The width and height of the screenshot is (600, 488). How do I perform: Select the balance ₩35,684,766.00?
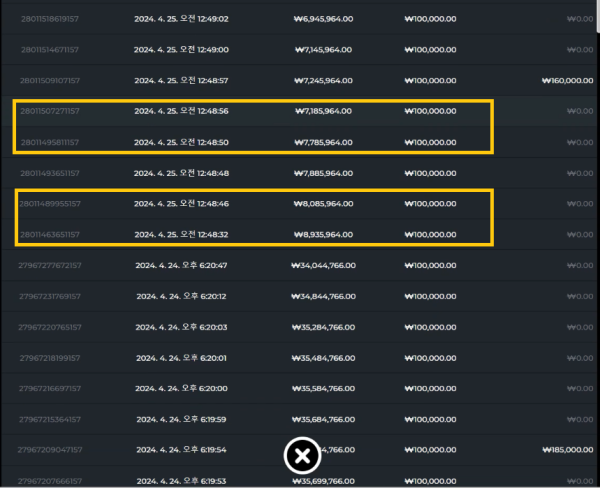323,419
